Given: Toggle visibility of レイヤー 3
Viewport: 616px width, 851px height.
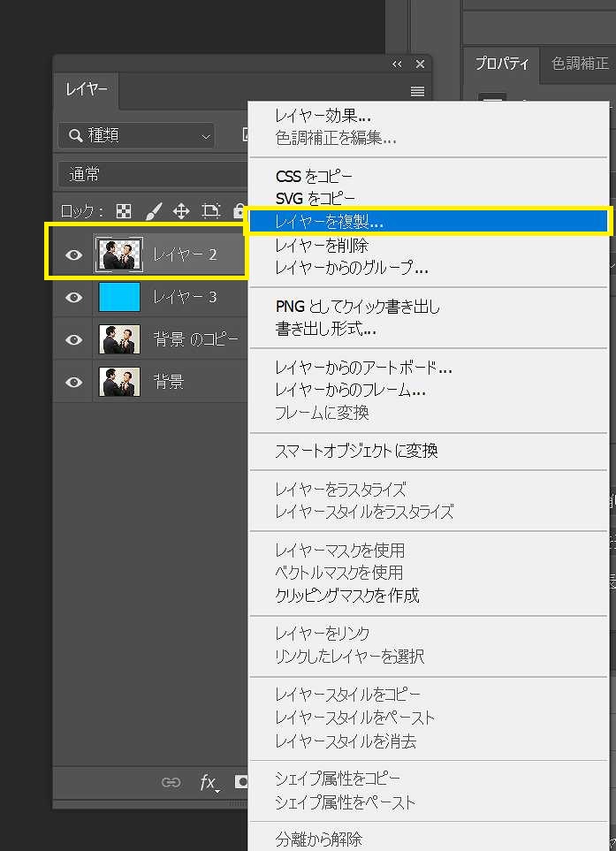Looking at the screenshot, I should point(74,298).
